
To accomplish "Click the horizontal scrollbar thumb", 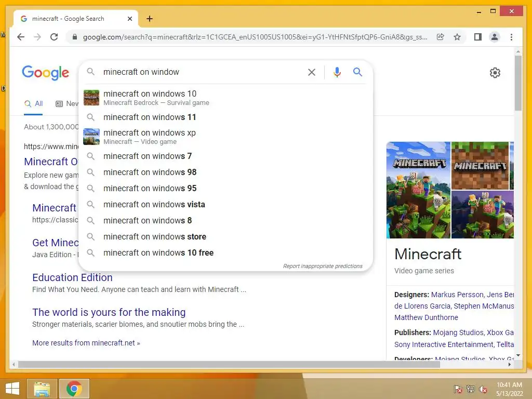I will (229, 364).
